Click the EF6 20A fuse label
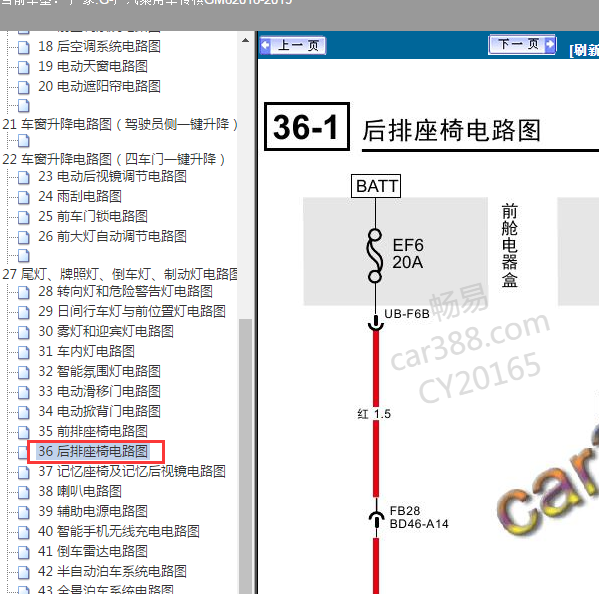 tap(408, 254)
